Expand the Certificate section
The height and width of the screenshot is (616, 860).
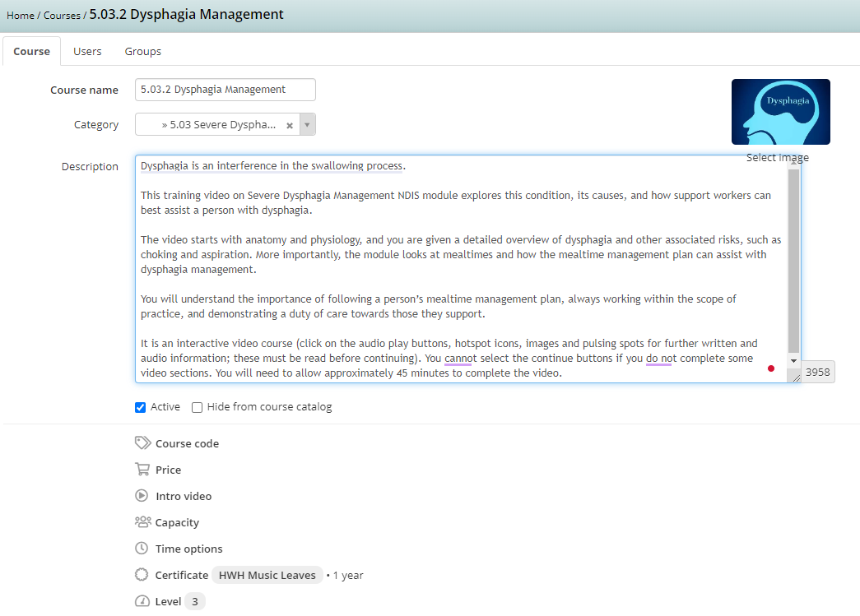pos(182,575)
